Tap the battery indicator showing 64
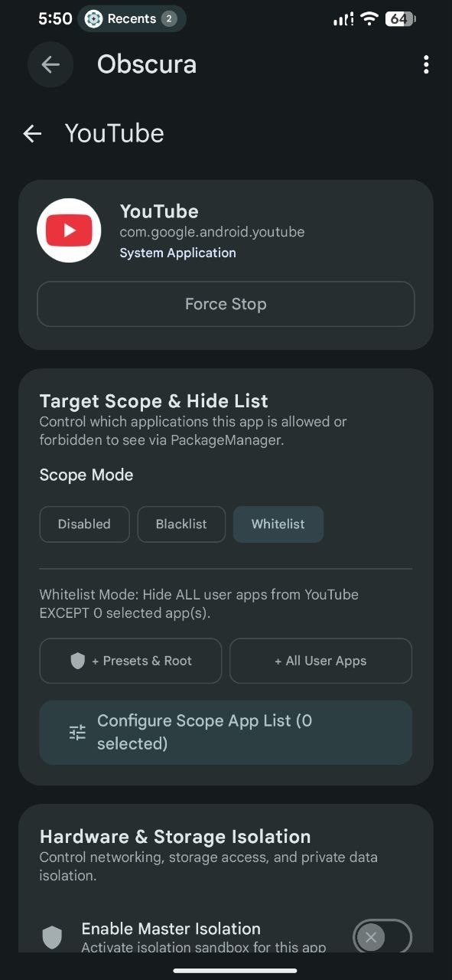This screenshot has height=980, width=452. point(400,19)
